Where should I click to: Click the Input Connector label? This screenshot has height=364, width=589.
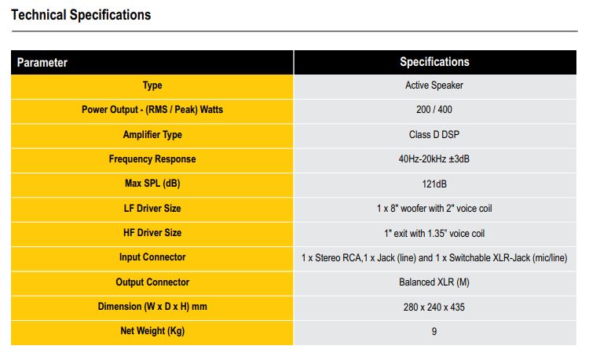point(152,257)
